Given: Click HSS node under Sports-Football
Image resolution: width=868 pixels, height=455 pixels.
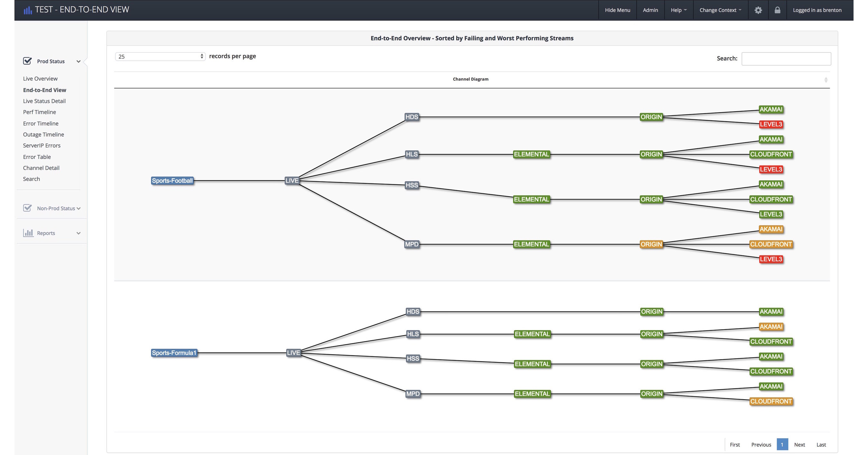Looking at the screenshot, I should tap(412, 185).
